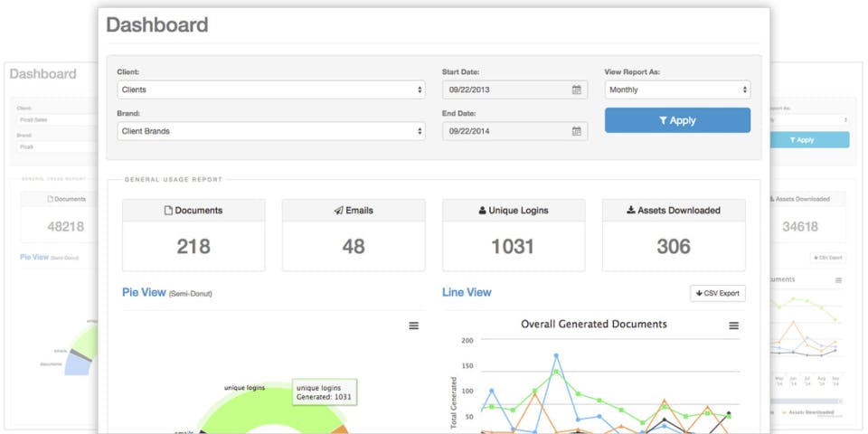Click the Overall Generated Documents chart title

pyautogui.click(x=593, y=325)
